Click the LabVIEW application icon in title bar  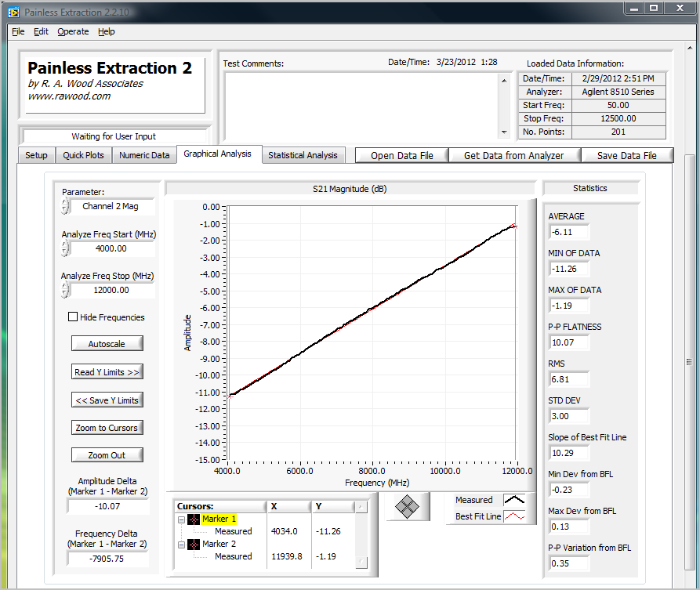[x=14, y=12]
